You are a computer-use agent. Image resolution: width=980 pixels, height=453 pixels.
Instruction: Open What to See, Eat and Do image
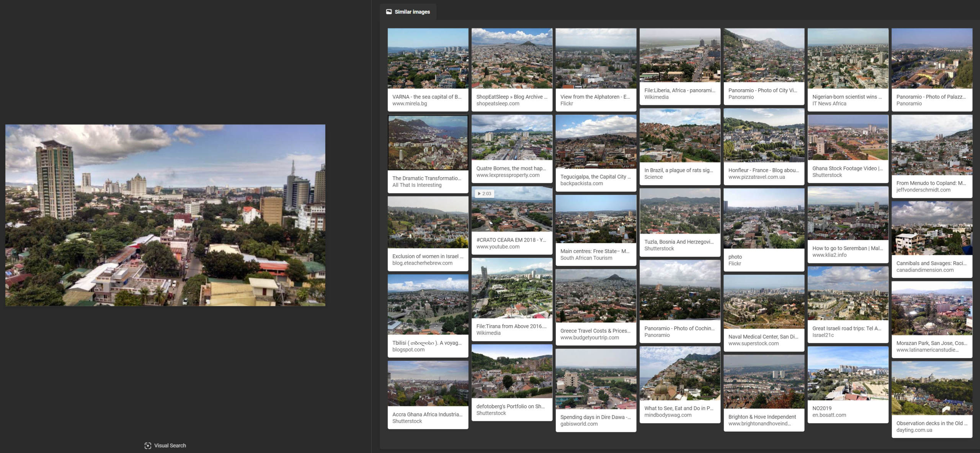coord(680,373)
